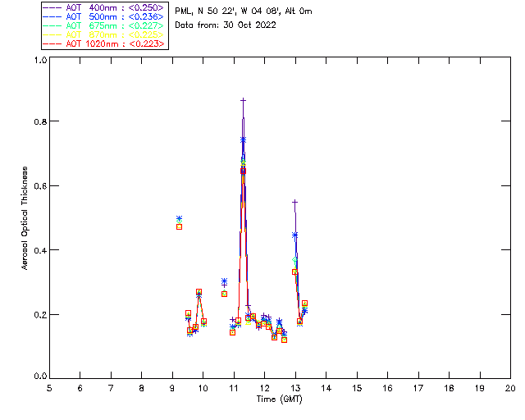The image size is (525, 420).
Task: Click the x-axis tick label 20
Action: [510, 388]
